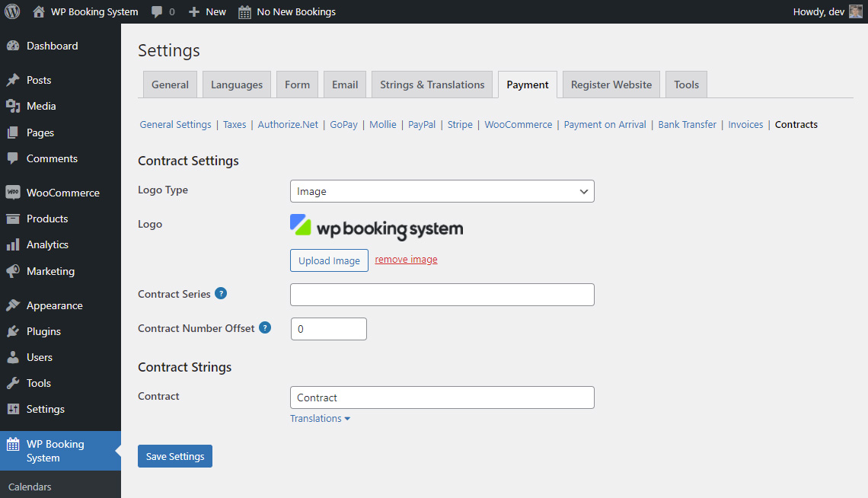Screen dimensions: 868x498
Task: Expand the Translations section under Contract
Action: click(320, 418)
